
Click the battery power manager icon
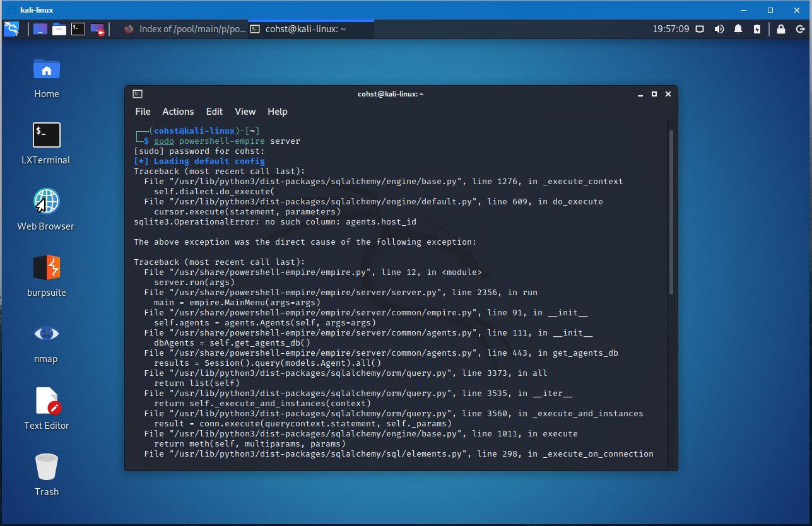pyautogui.click(x=757, y=29)
